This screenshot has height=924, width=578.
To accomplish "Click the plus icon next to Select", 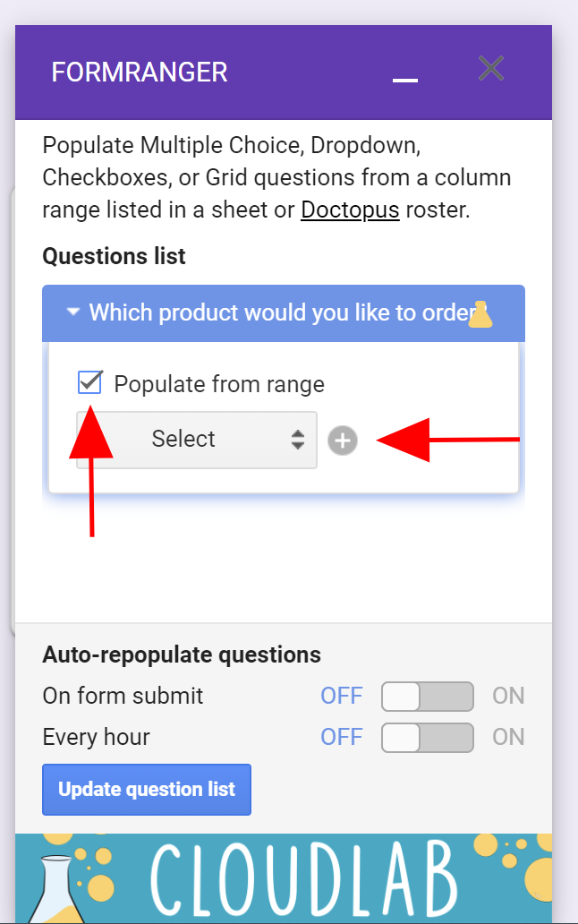I will pos(342,441).
